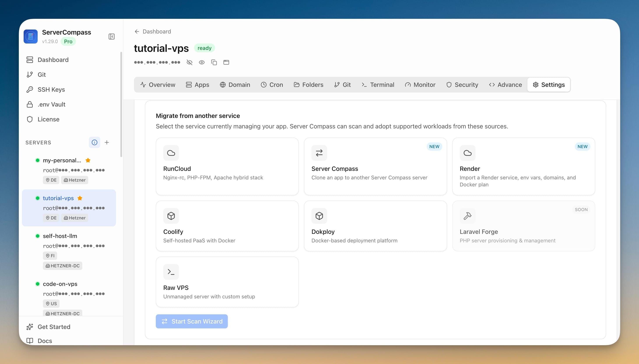Switch to the Advance tab
The image size is (639, 364).
click(505, 85)
